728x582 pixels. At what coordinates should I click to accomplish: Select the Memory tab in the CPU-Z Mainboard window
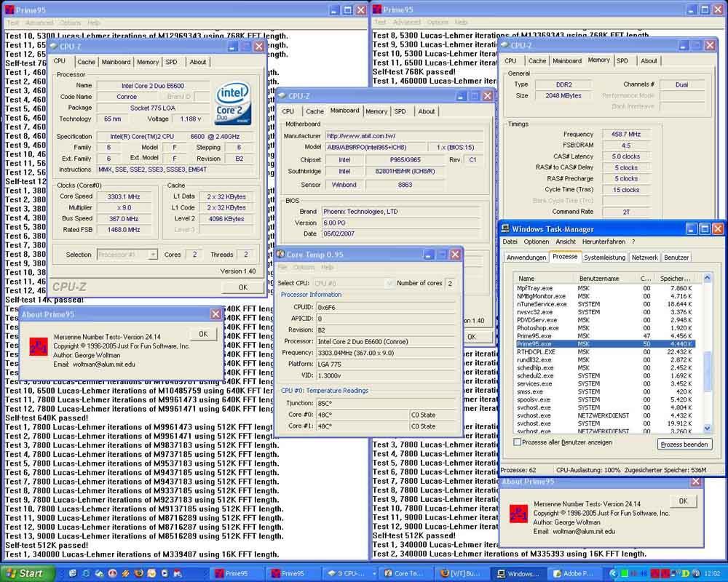[x=376, y=111]
